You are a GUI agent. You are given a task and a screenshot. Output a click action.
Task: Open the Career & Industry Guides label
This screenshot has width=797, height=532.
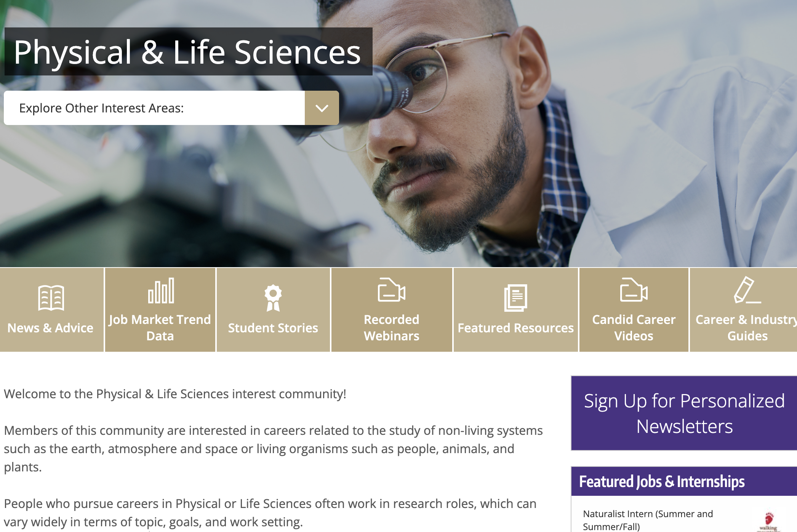(747, 327)
